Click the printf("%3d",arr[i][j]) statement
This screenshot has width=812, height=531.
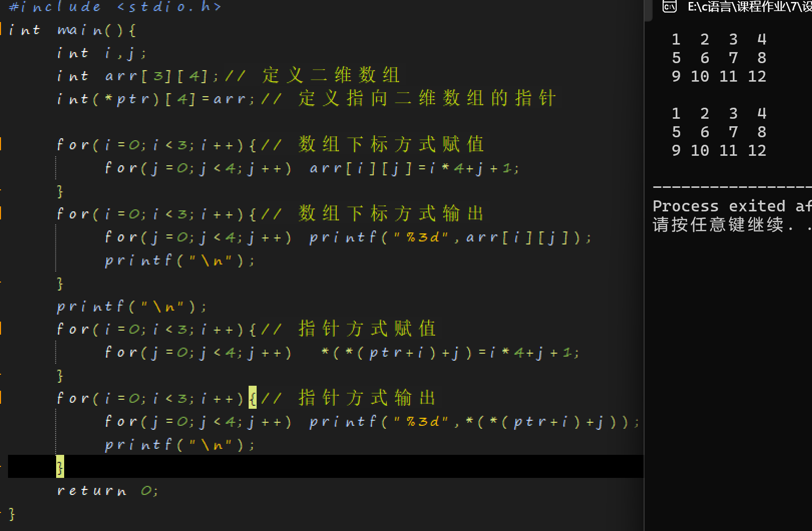tap(451, 237)
